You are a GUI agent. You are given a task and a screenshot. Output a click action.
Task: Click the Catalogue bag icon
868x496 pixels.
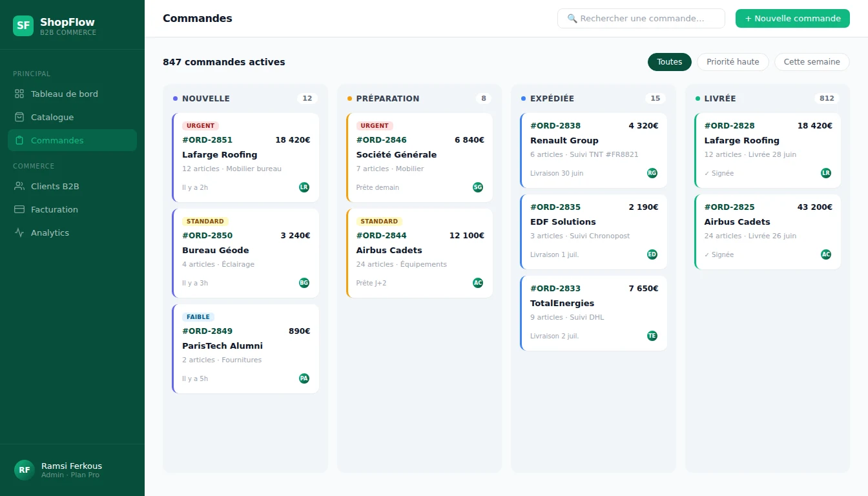[19, 117]
